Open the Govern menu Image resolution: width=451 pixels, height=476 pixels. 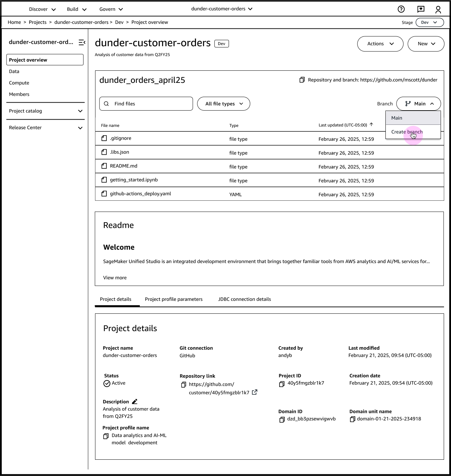110,9
